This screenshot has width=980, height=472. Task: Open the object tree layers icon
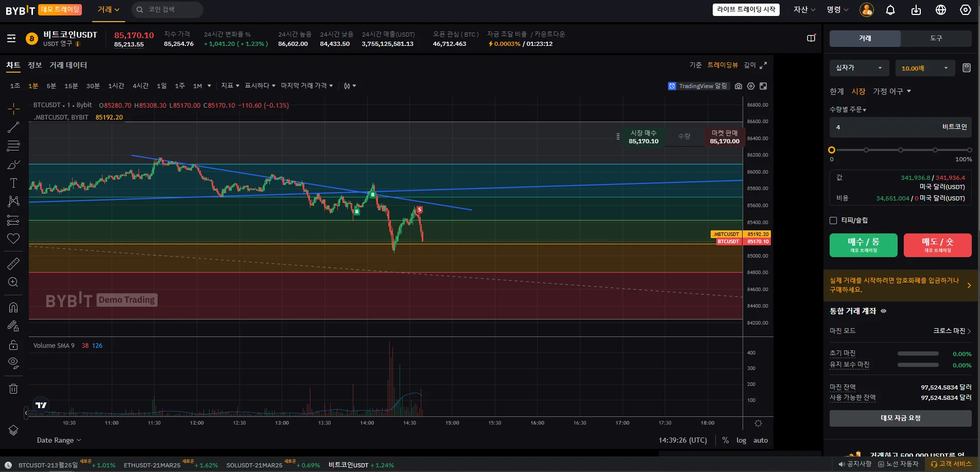pyautogui.click(x=13, y=430)
